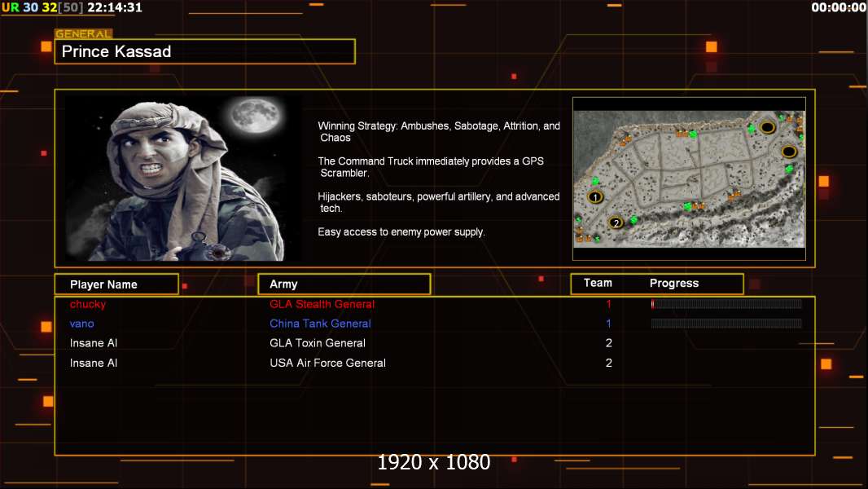Image resolution: width=868 pixels, height=489 pixels.
Task: Click the Army column header
Action: 344,284
